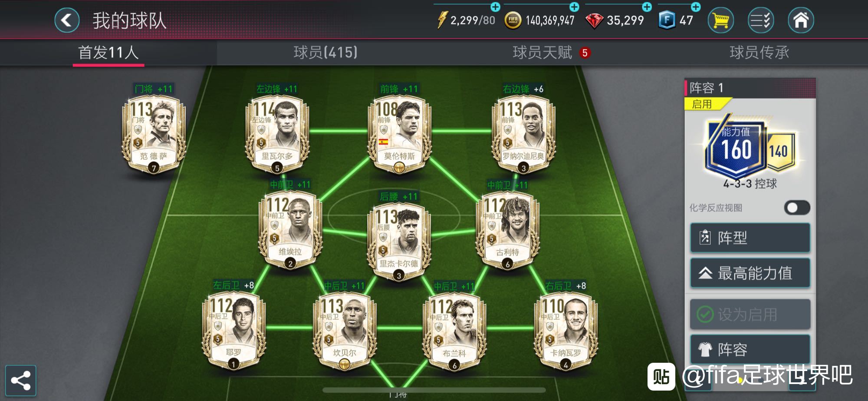Add FIFA points via plus above 47
Image resolution: width=868 pixels, height=401 pixels.
(x=696, y=7)
